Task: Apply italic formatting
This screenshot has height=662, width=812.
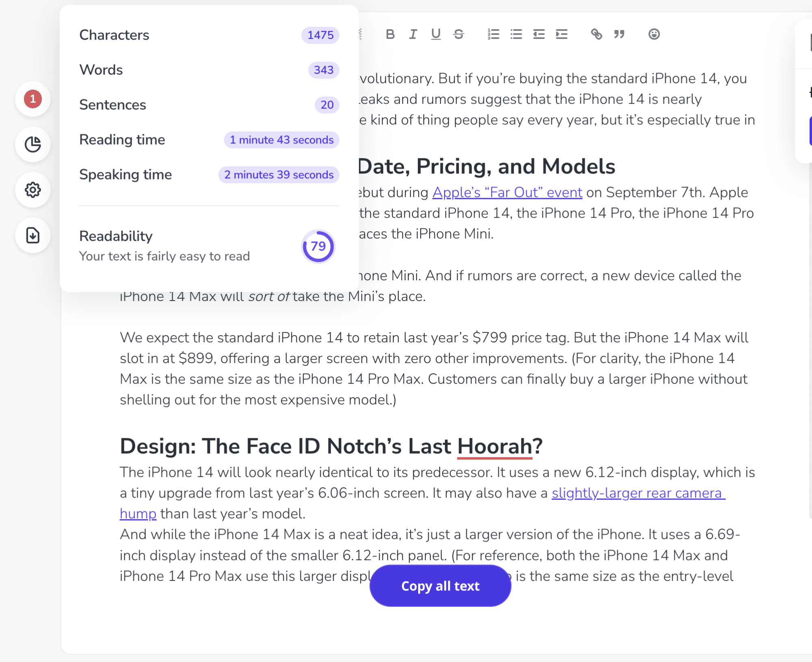Action: pyautogui.click(x=412, y=35)
